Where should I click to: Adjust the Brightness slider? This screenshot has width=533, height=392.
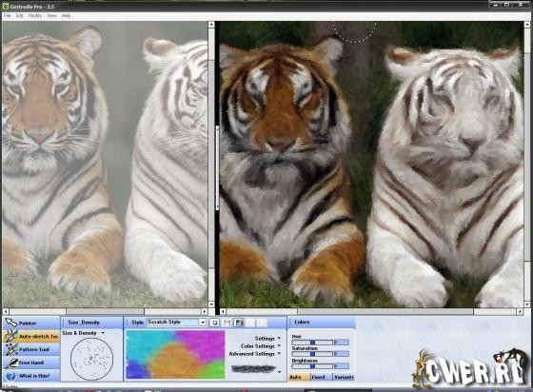point(312,366)
